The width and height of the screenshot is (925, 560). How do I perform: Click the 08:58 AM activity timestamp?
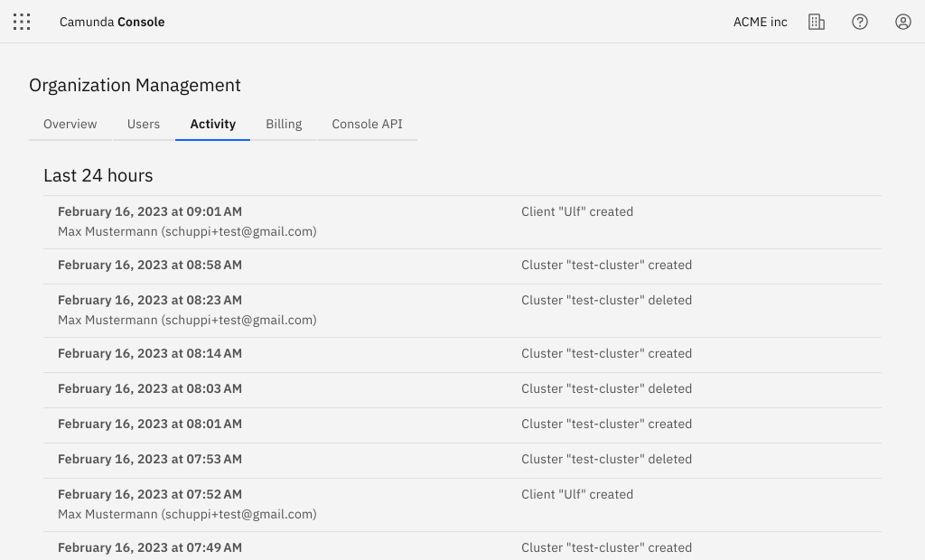coord(150,265)
